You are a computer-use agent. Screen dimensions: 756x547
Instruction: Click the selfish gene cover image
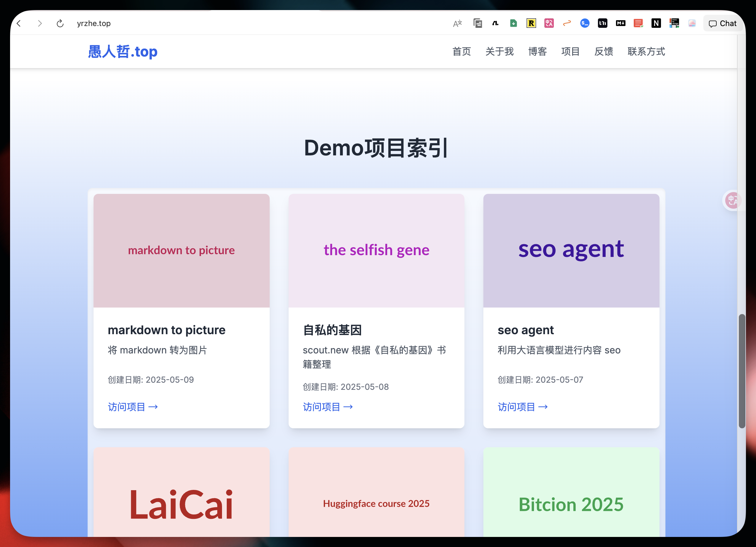point(376,251)
